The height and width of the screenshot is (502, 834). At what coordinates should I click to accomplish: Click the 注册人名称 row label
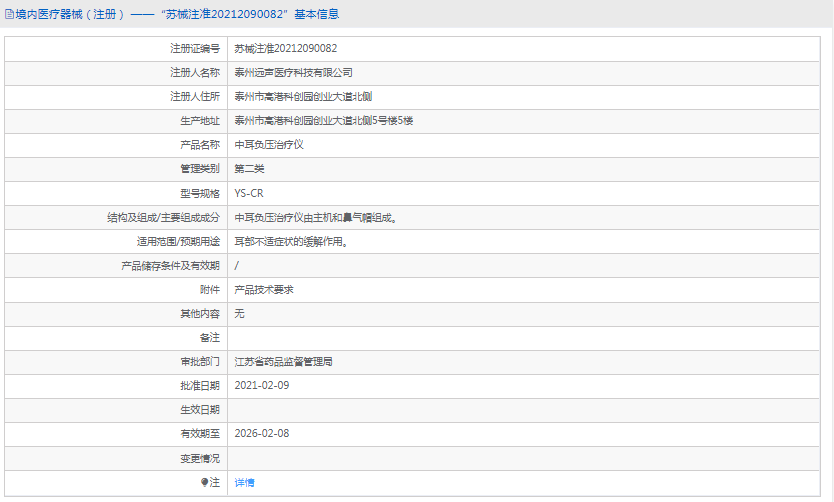point(195,72)
